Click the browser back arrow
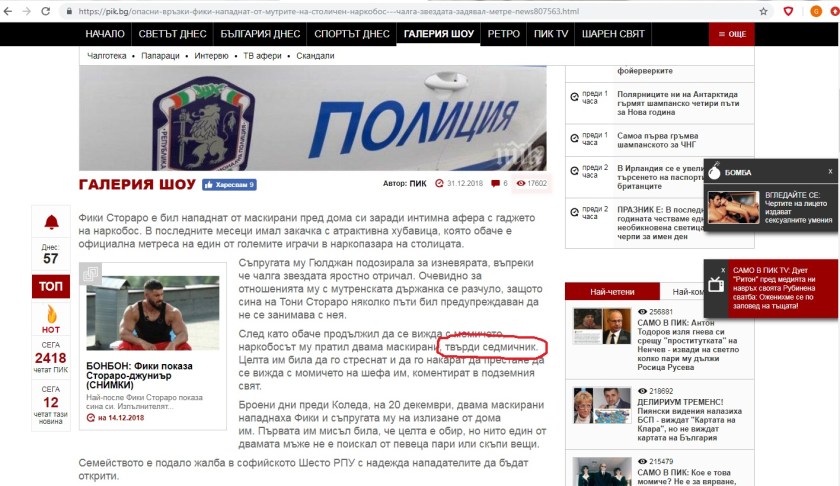The height and width of the screenshot is (486, 840). tap(8, 11)
